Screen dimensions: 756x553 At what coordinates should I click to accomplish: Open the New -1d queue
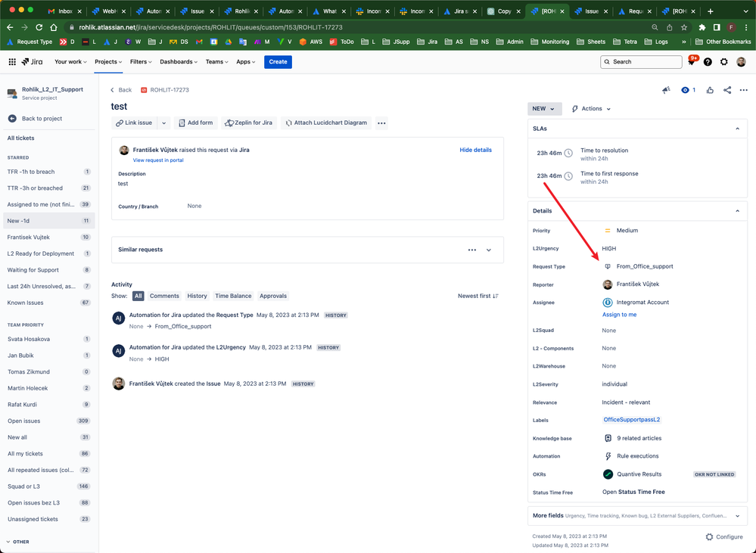click(48, 221)
